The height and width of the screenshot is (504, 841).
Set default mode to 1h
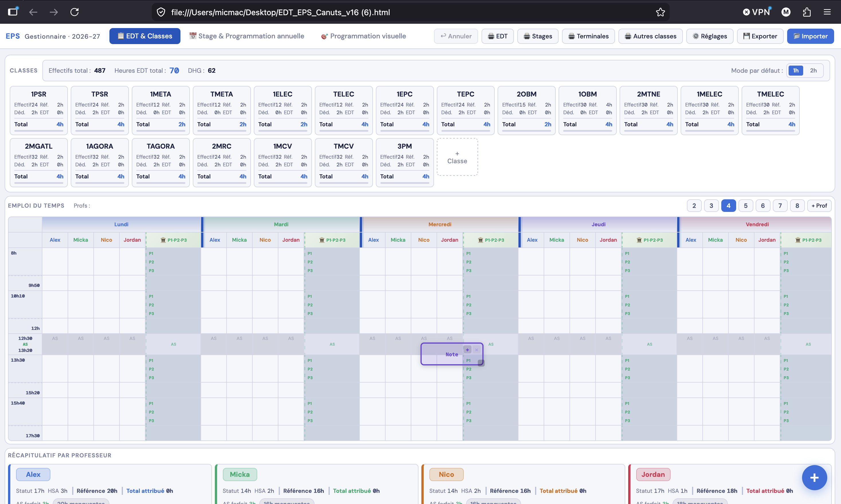point(796,71)
